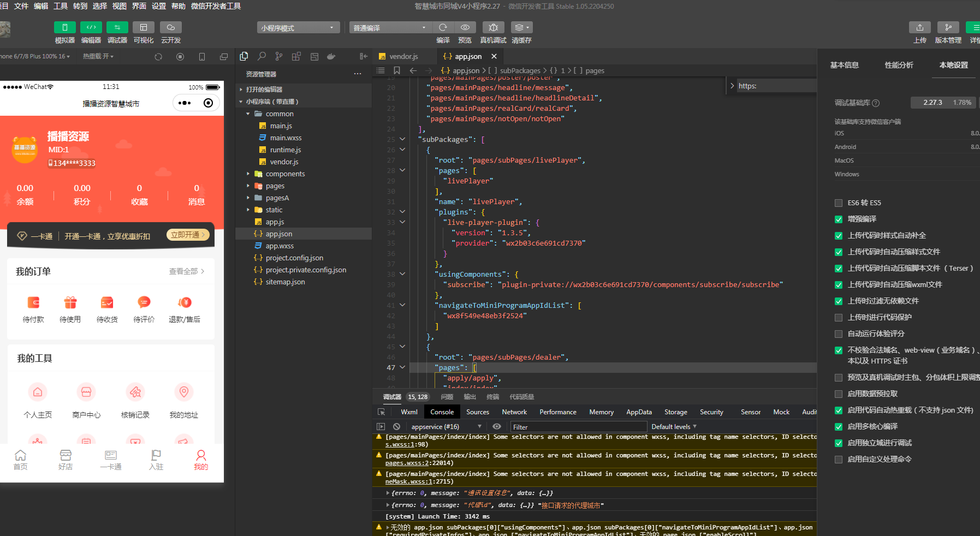Detach simulator into separate window

[224, 57]
